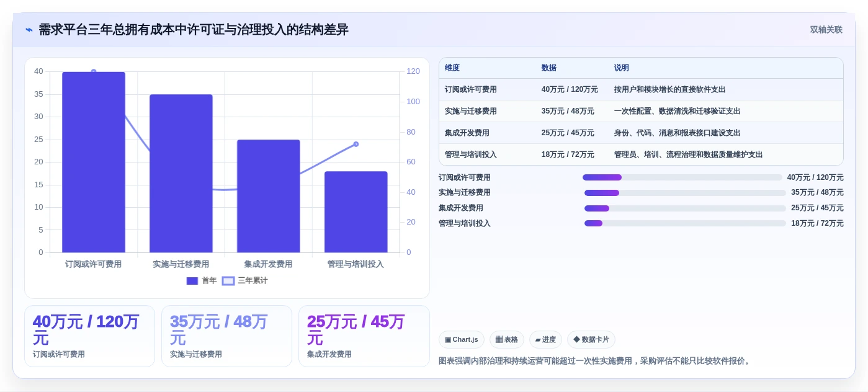Click the 说明 column header

(622, 68)
